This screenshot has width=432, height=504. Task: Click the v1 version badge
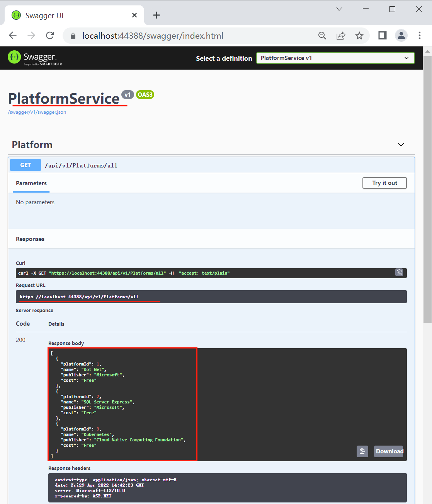(x=128, y=95)
